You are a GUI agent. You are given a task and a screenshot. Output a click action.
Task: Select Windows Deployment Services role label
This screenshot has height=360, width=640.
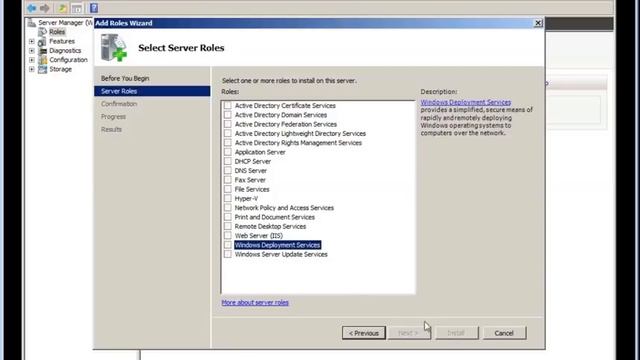pyautogui.click(x=278, y=245)
